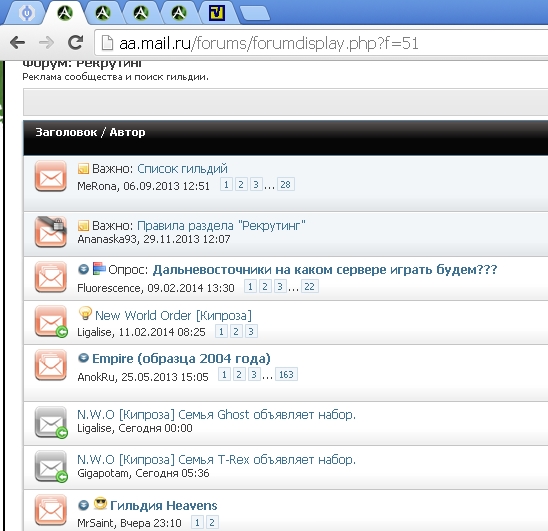
Task: Click the browser back arrow button
Action: 17,43
